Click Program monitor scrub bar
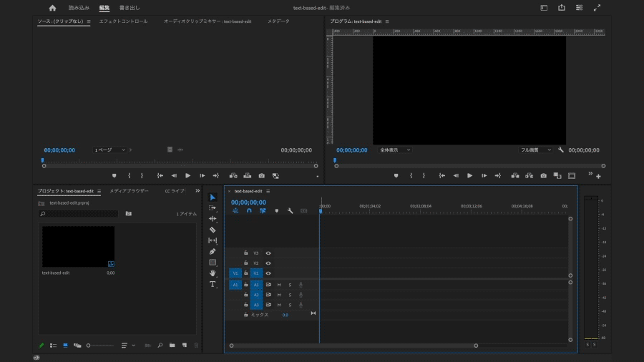 pos(470,166)
